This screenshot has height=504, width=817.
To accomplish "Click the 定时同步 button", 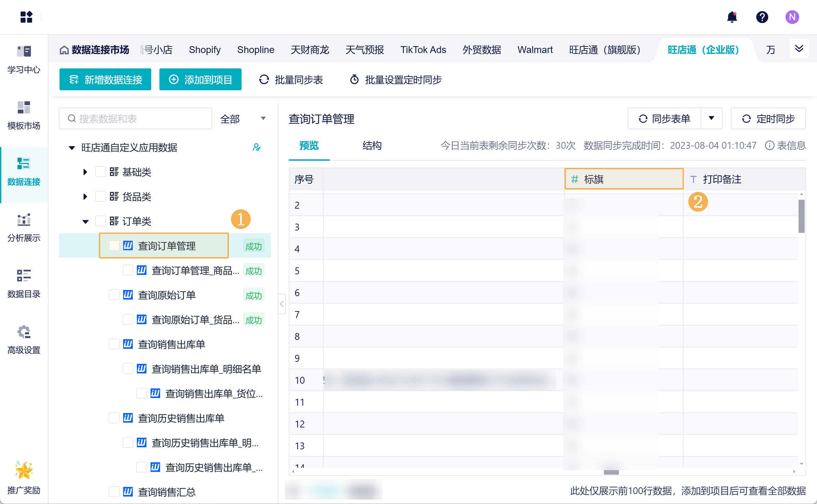I will tap(768, 118).
